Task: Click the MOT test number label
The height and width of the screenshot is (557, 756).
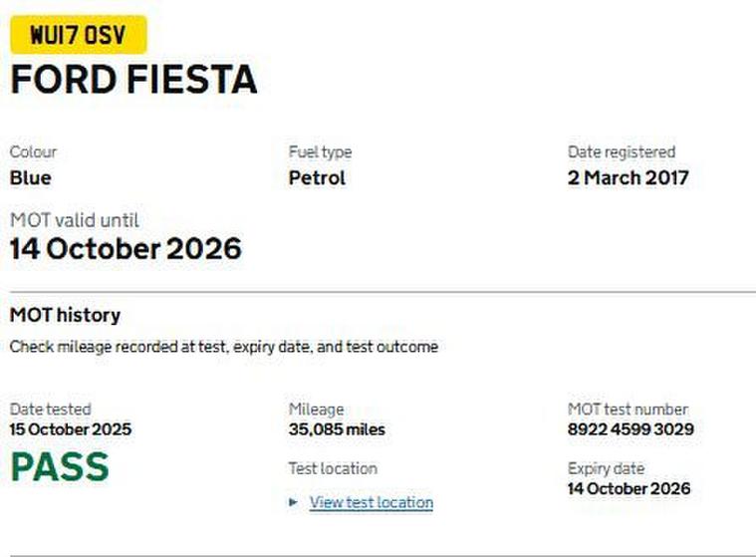Action: [628, 410]
